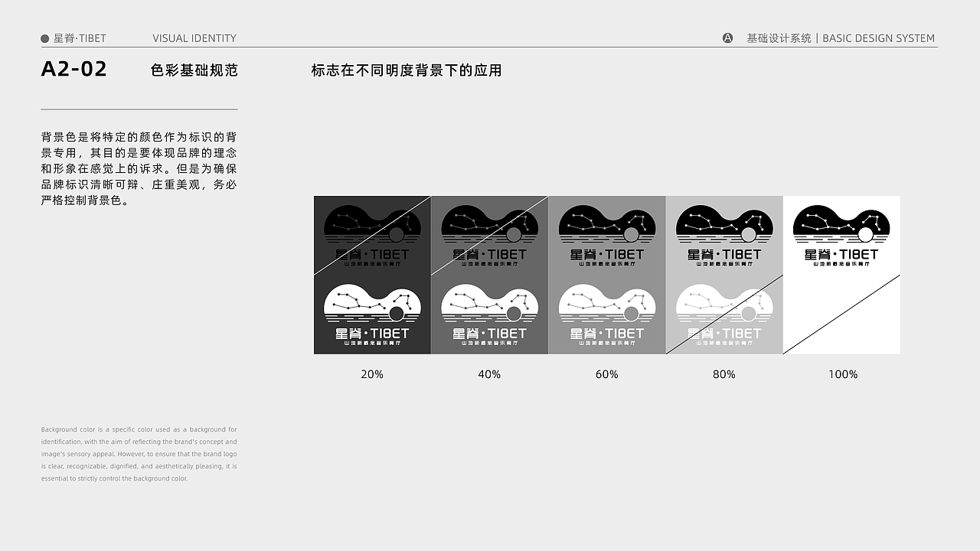
Task: Click the 色彩基础规范 heading
Action: tap(194, 70)
